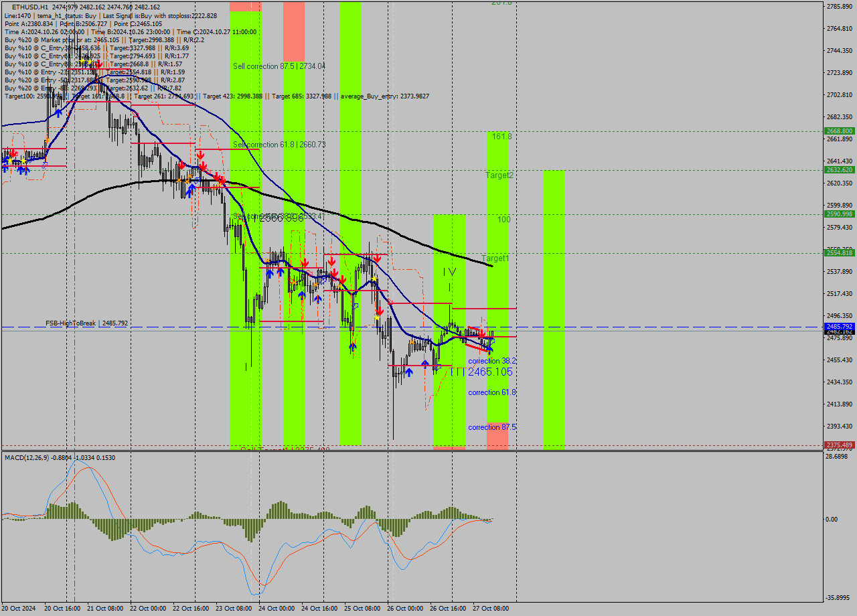Click the 2723.890 price axis value
The height and width of the screenshot is (616, 857).
point(840,72)
